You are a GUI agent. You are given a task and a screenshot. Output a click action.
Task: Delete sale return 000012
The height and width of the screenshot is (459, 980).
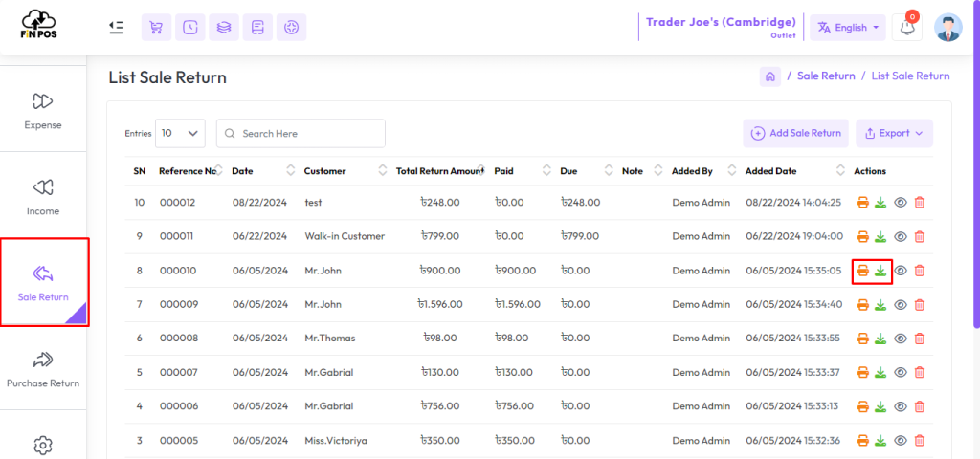click(920, 203)
